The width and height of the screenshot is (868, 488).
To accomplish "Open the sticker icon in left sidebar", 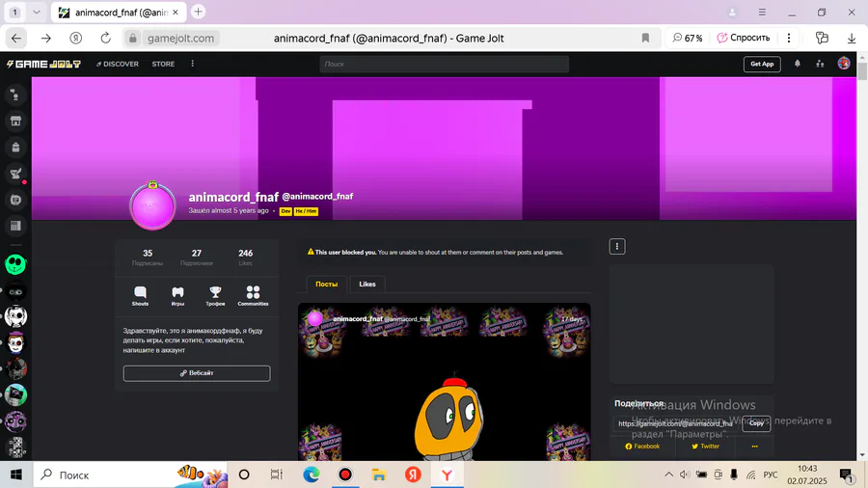I will 15,200.
